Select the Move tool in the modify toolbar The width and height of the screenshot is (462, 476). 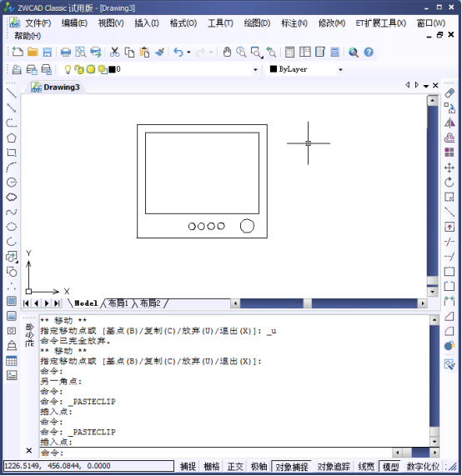click(x=449, y=168)
